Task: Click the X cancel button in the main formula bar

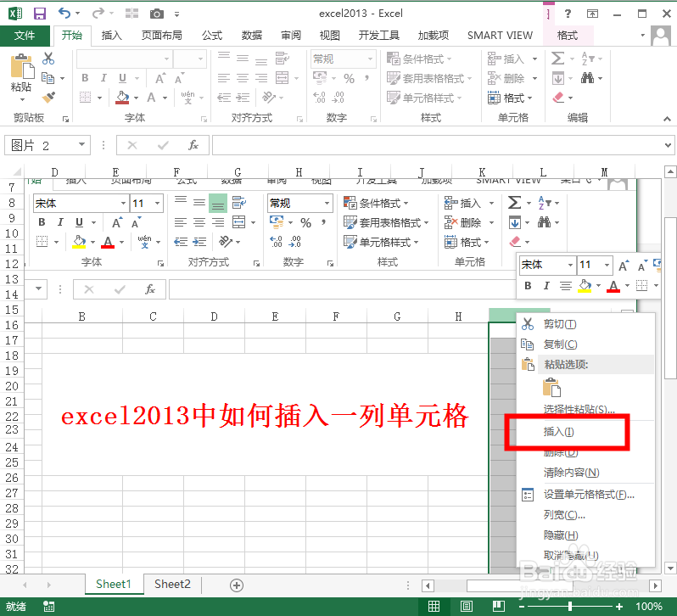Action: pyautogui.click(x=132, y=145)
